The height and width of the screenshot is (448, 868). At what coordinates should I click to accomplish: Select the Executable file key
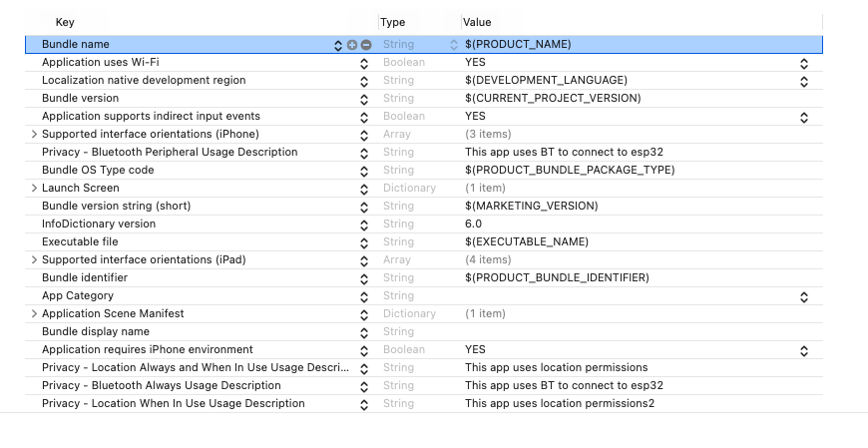[80, 241]
